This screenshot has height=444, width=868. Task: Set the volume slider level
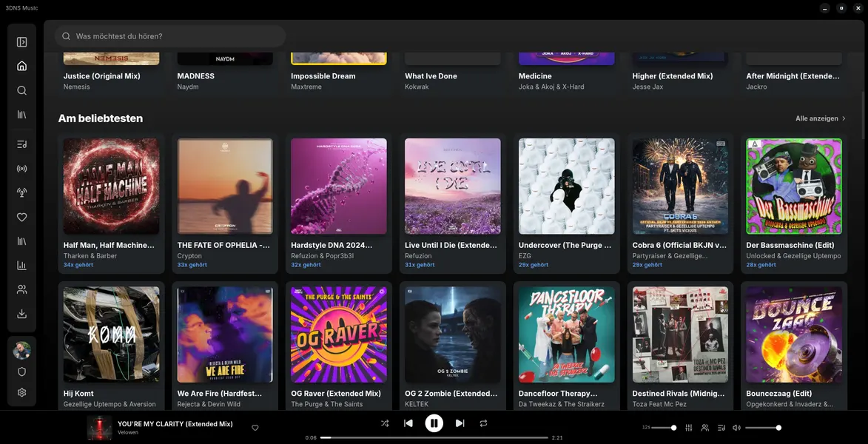click(x=764, y=428)
